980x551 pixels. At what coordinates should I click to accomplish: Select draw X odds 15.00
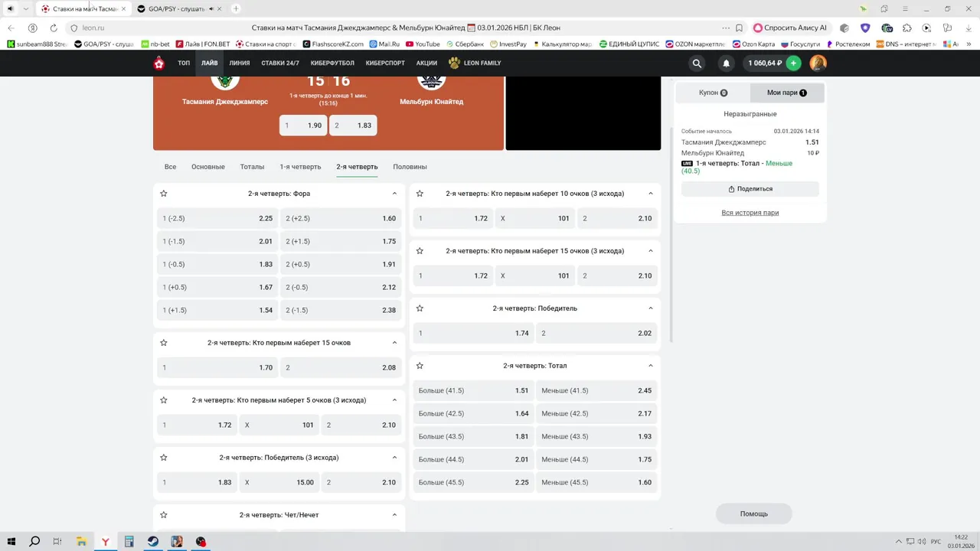tap(279, 482)
